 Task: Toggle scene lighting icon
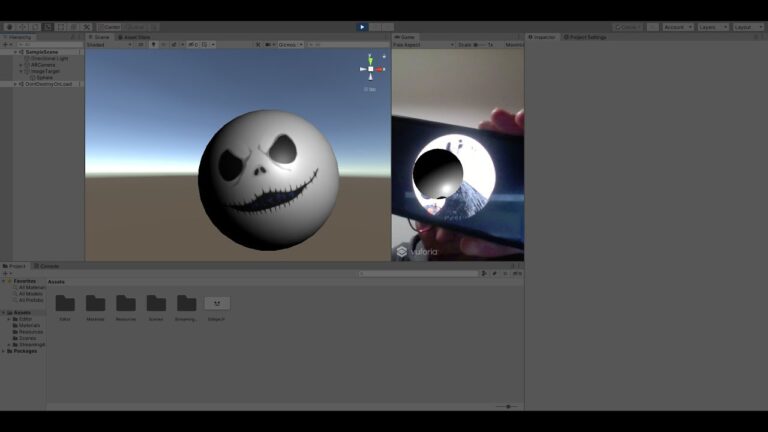(x=153, y=45)
